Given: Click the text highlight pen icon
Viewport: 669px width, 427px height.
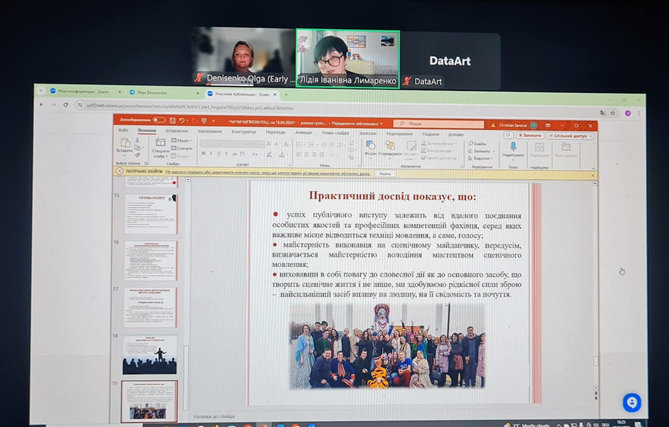Looking at the screenshot, I should [x=270, y=154].
